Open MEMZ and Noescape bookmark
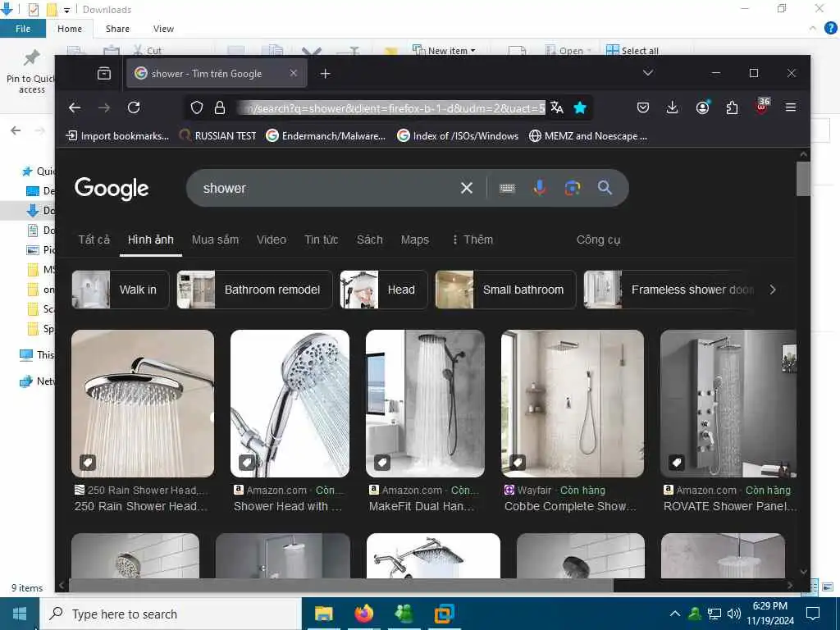The width and height of the screenshot is (840, 630). click(x=588, y=136)
